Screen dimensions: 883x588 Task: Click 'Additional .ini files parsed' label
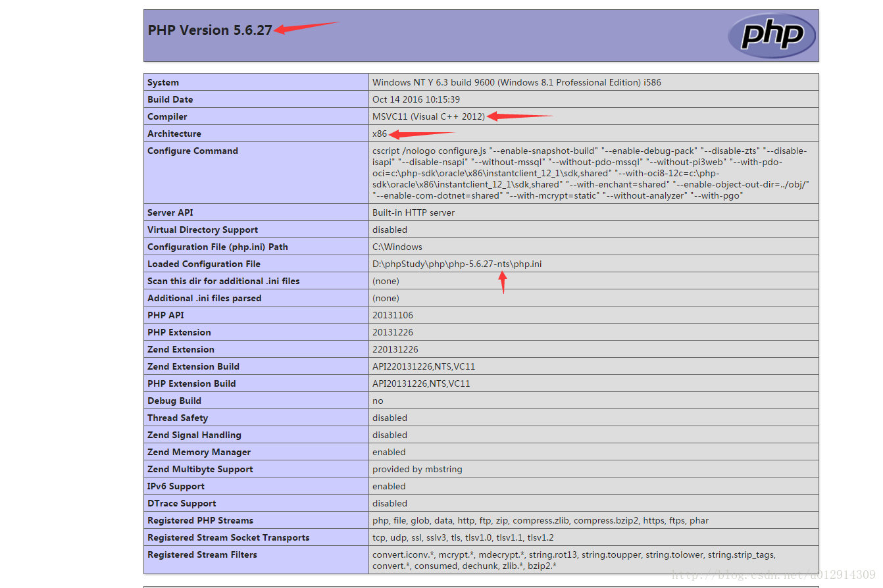point(205,298)
